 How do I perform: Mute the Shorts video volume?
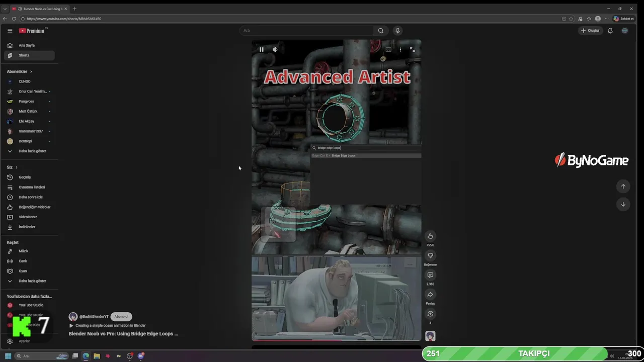point(275,49)
